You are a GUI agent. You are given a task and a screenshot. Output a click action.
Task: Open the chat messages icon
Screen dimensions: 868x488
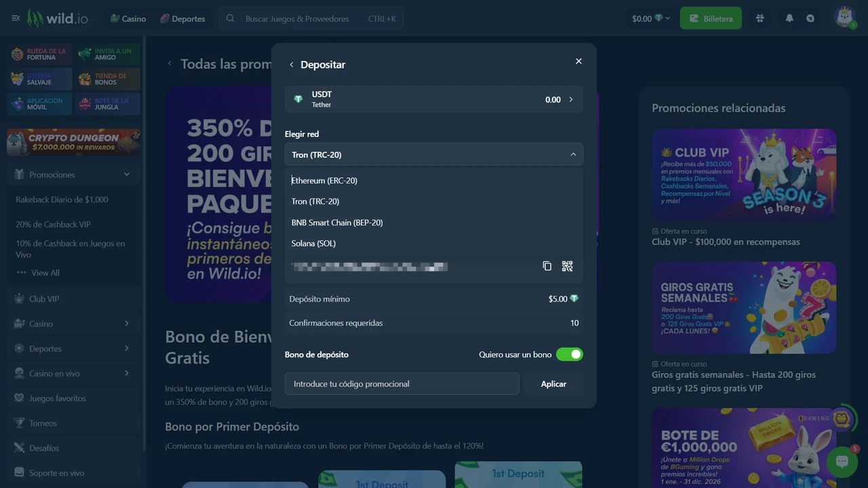pos(810,18)
